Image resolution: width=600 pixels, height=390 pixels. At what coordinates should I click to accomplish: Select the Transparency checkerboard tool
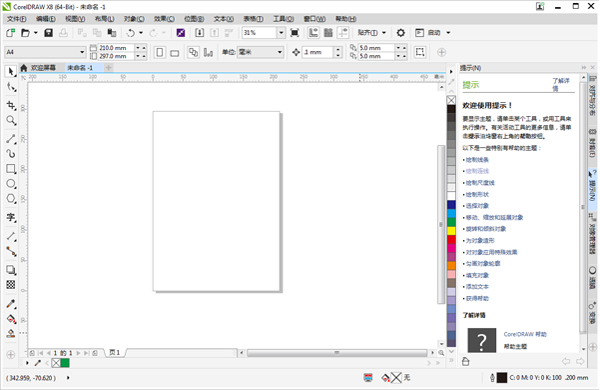(11, 284)
